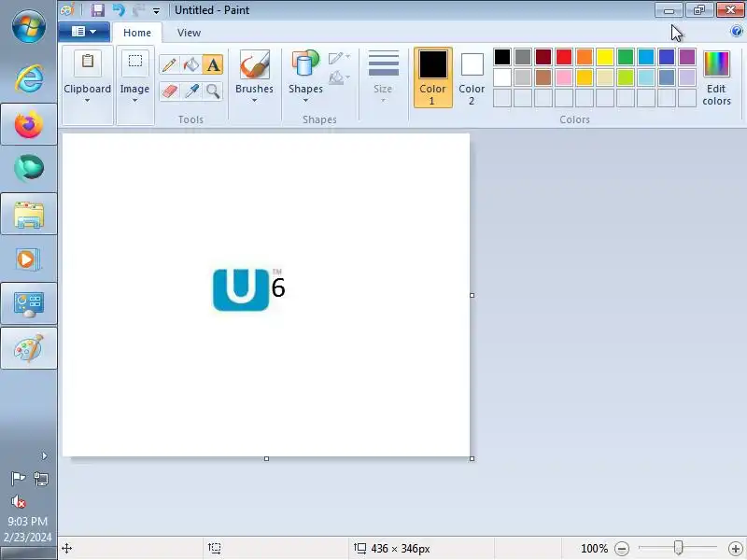
Task: Switch to the Home ribbon tab
Action: tap(137, 33)
